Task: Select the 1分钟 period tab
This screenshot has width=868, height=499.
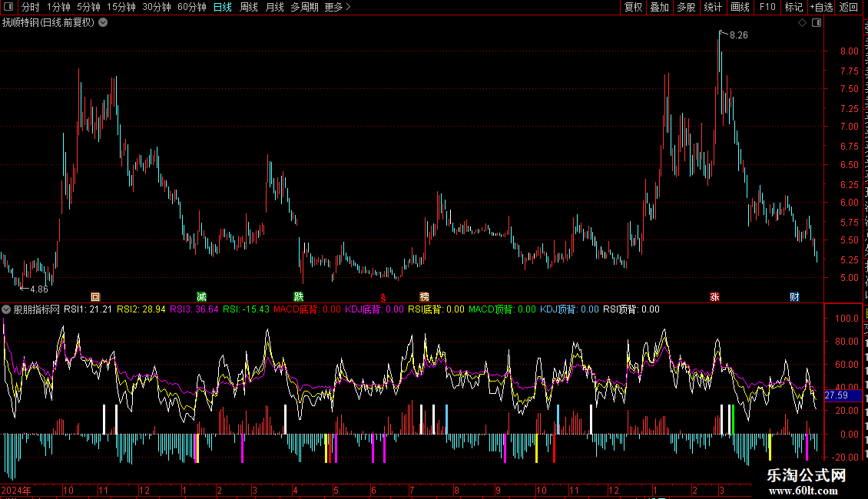Action: coord(58,7)
